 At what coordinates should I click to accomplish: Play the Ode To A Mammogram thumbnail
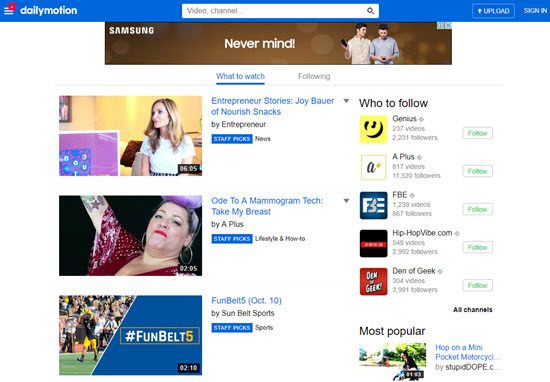pyautogui.click(x=130, y=236)
